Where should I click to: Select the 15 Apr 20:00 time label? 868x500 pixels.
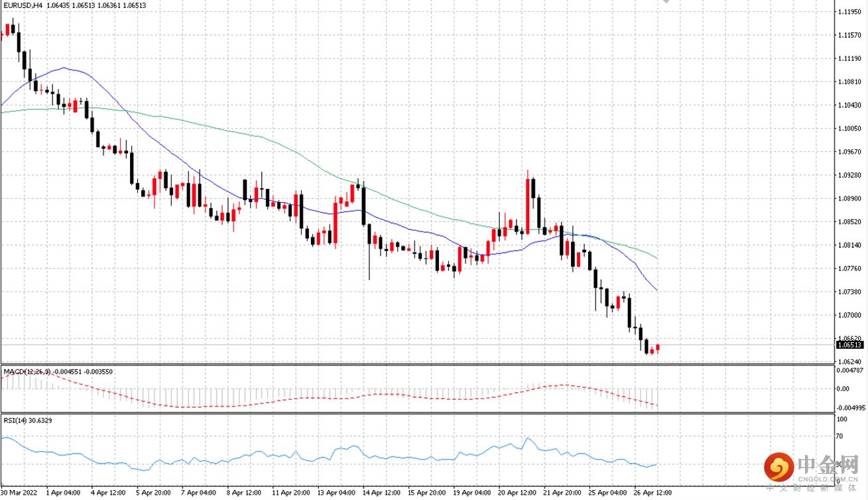[x=426, y=493]
